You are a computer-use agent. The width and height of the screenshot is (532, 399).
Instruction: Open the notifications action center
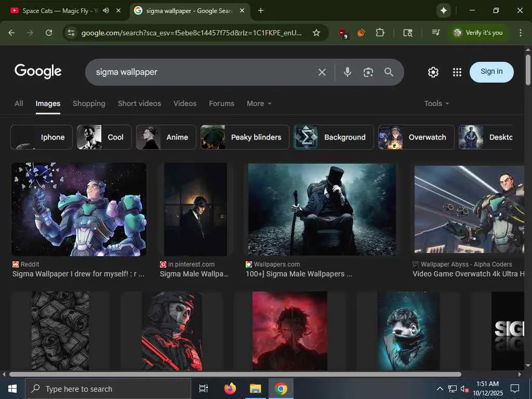[515, 389]
